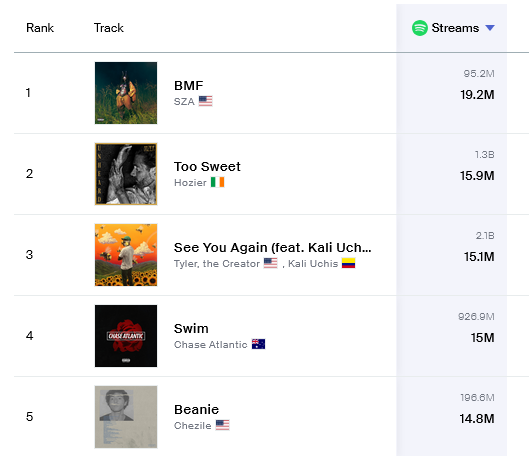
Task: Open the Too Sweet track link
Action: click(207, 167)
